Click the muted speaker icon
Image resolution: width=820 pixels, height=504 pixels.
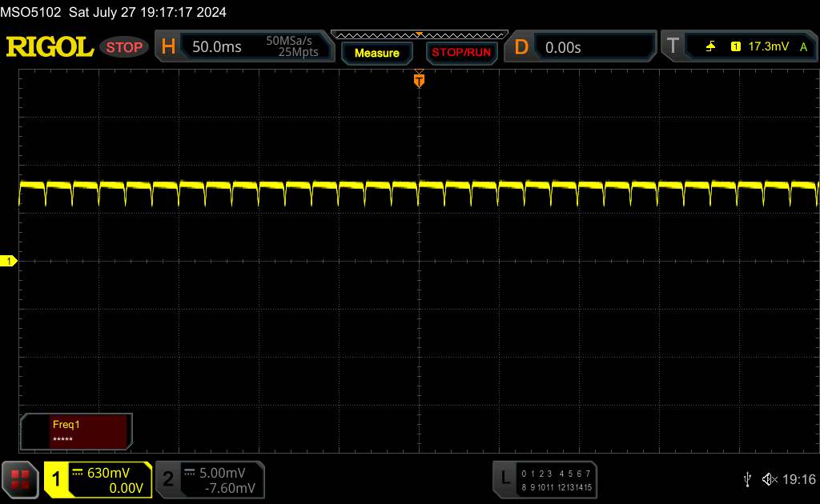pyautogui.click(x=770, y=478)
